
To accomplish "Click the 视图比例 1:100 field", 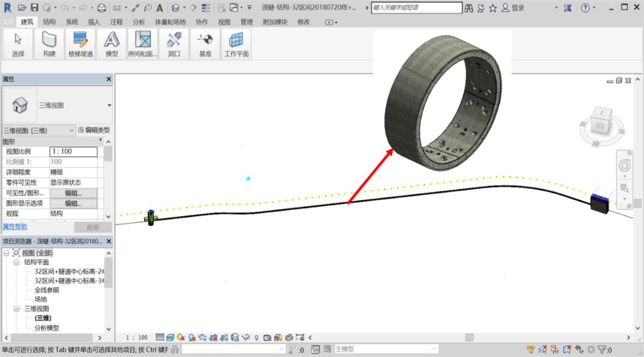I will point(73,152).
